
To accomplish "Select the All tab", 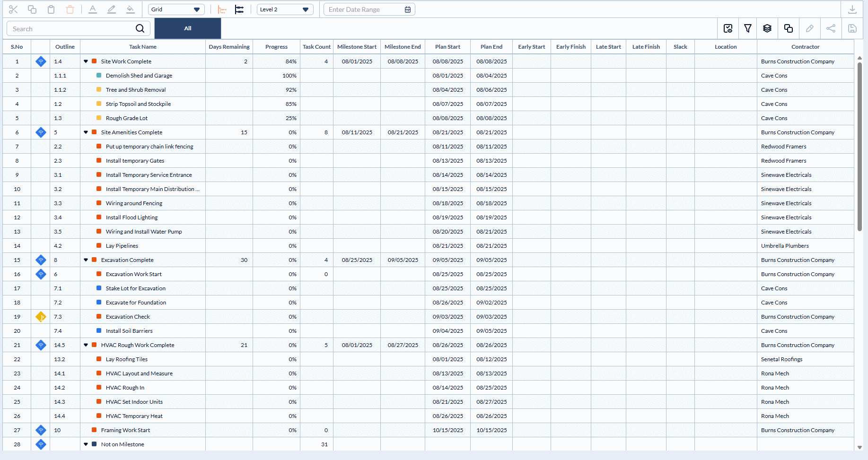I will 188,28.
